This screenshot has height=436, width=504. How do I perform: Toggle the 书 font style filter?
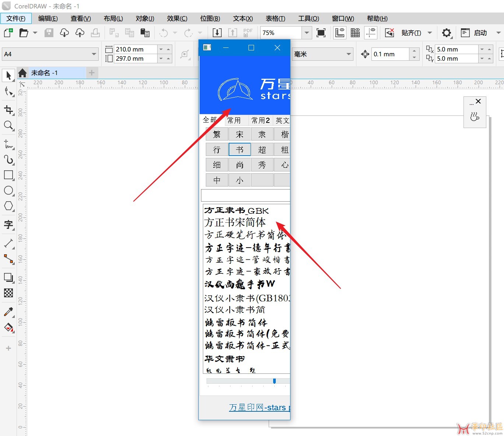[240, 150]
